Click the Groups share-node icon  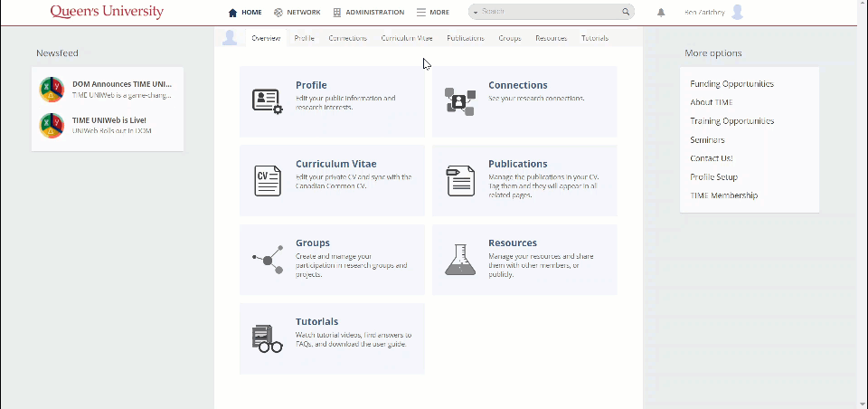267,260
